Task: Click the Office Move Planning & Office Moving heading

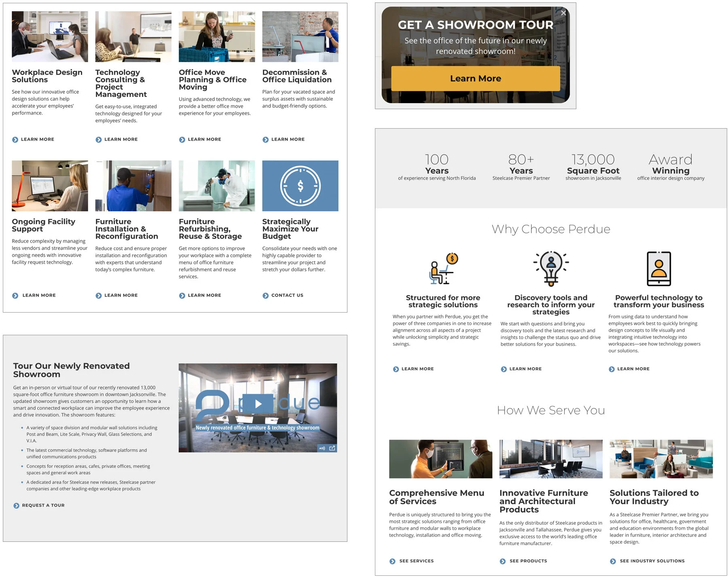Action: pos(212,80)
